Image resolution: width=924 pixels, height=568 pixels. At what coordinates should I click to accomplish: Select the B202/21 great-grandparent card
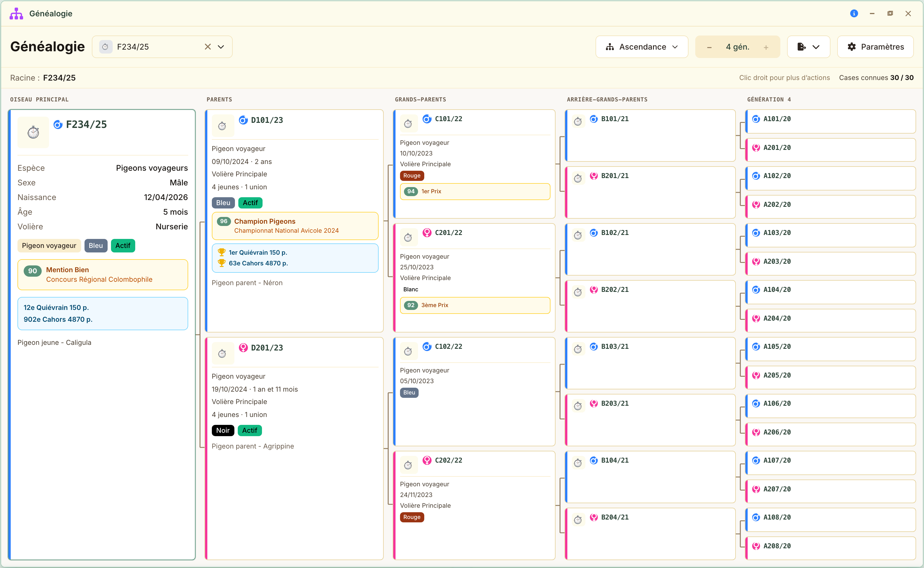(x=650, y=306)
